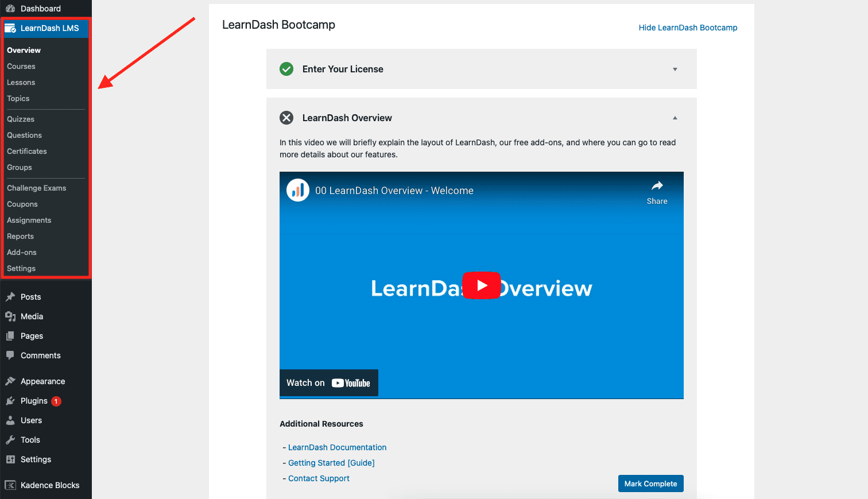
Task: Click Watch on YouTube button
Action: (329, 383)
